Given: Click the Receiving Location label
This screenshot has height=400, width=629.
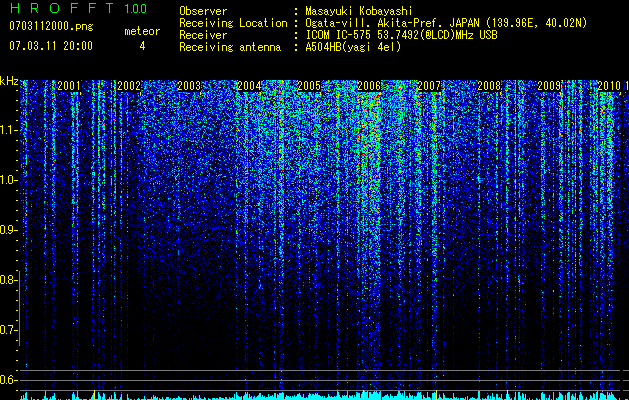Looking at the screenshot, I should coord(233,23).
